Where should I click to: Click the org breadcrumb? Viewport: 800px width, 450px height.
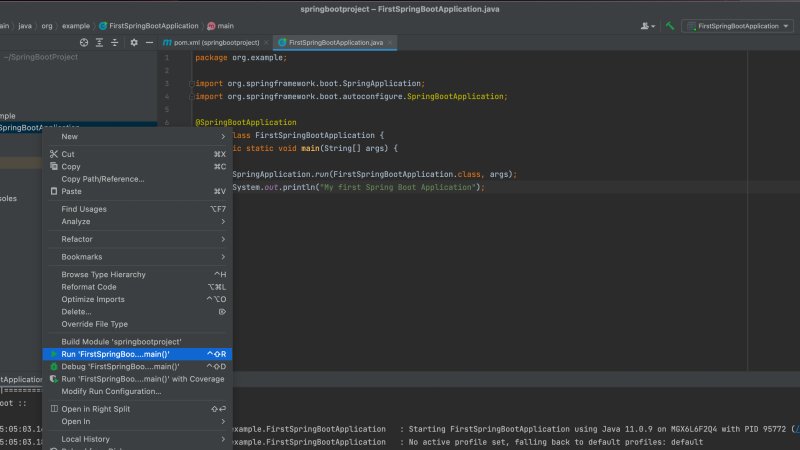pyautogui.click(x=47, y=26)
